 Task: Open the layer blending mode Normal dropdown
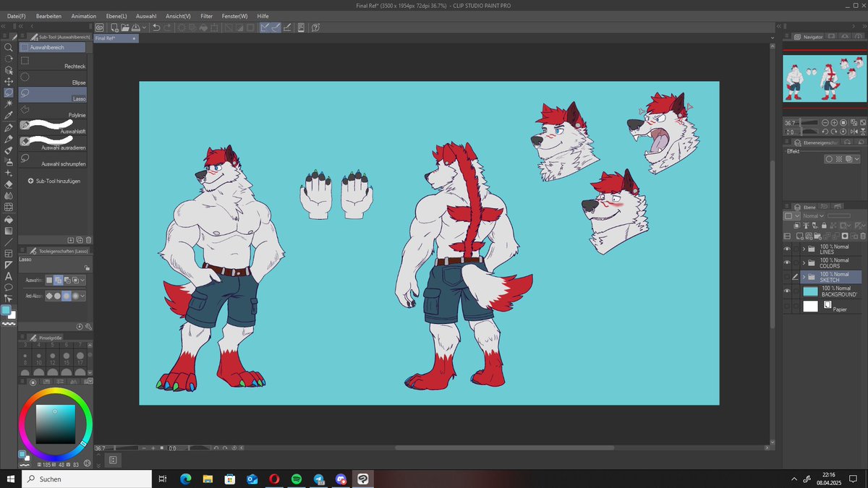pos(814,215)
